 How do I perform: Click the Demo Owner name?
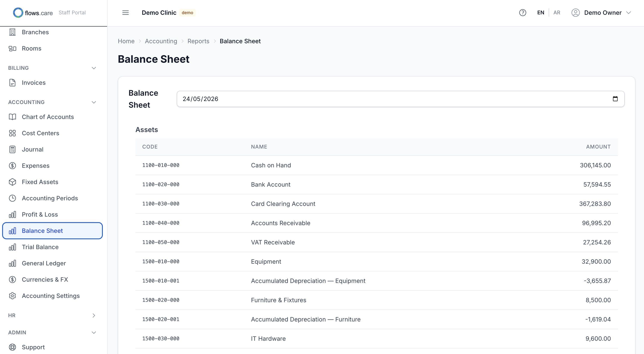603,13
